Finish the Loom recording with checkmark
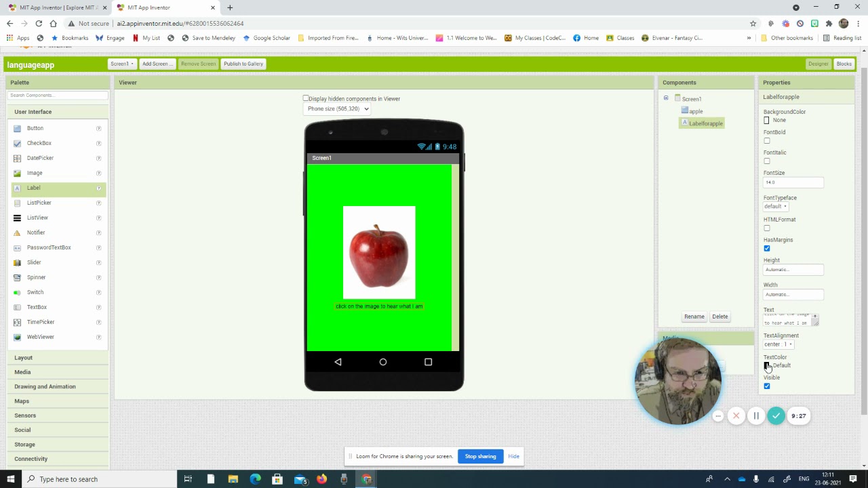 [776, 416]
